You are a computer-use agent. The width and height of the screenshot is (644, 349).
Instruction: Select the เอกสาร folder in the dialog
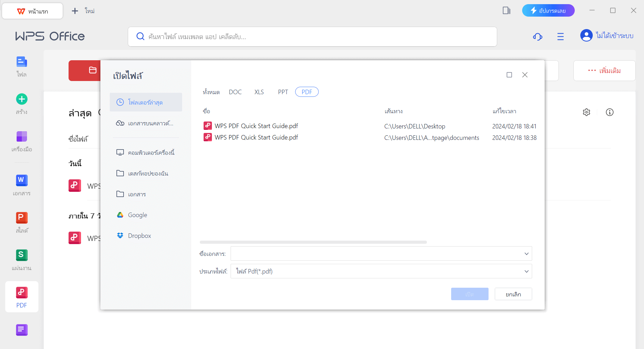point(146,194)
